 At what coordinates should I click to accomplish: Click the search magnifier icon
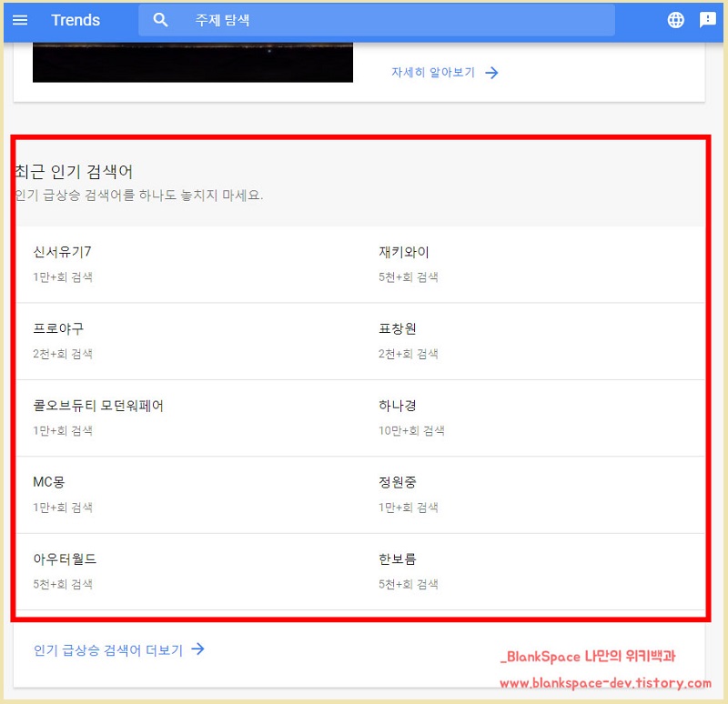pos(160,20)
